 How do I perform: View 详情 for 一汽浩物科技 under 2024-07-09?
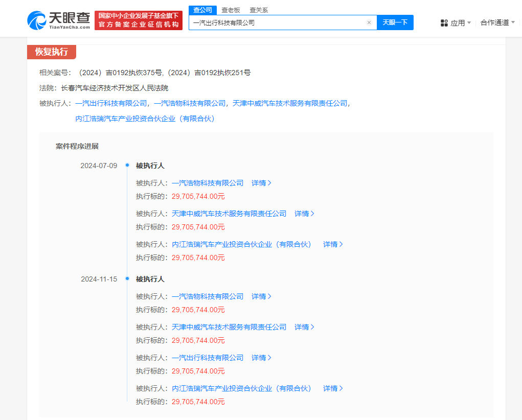[x=261, y=183]
